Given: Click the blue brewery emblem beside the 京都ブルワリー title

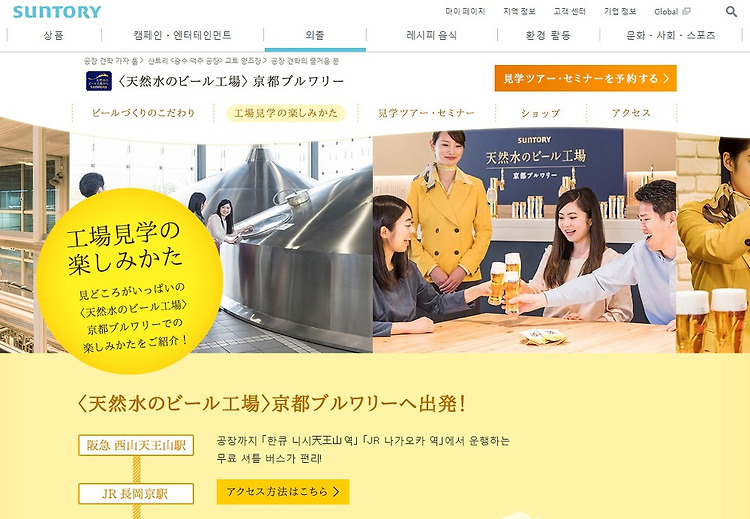Looking at the screenshot, I should pos(99,81).
